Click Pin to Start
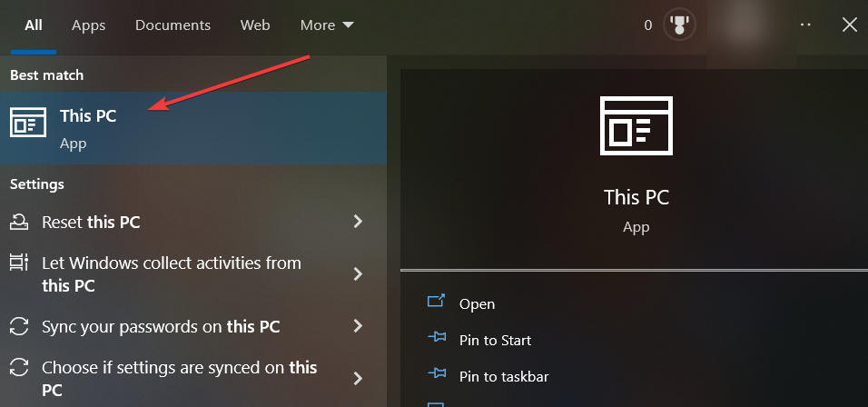Image resolution: width=868 pixels, height=407 pixels. pyautogui.click(x=495, y=340)
